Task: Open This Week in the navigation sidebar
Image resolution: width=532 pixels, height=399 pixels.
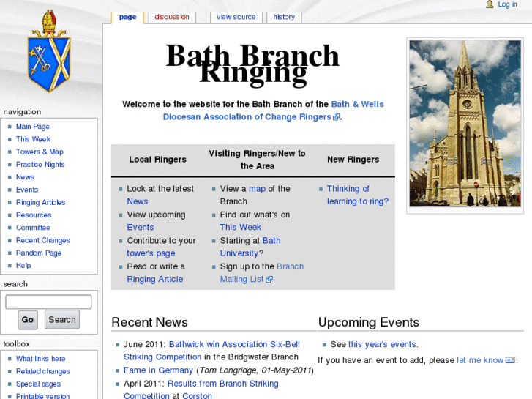Action: 33,139
